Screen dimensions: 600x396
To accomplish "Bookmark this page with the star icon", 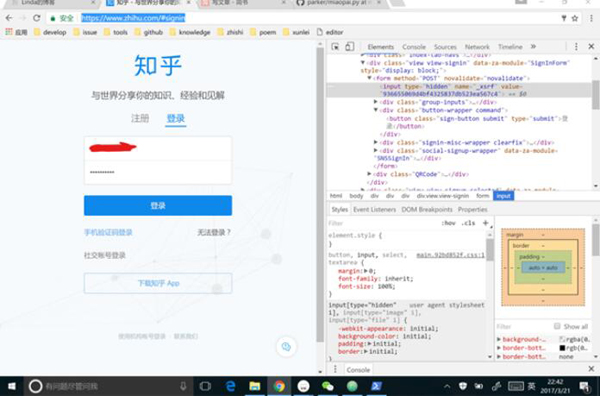I will (575, 18).
